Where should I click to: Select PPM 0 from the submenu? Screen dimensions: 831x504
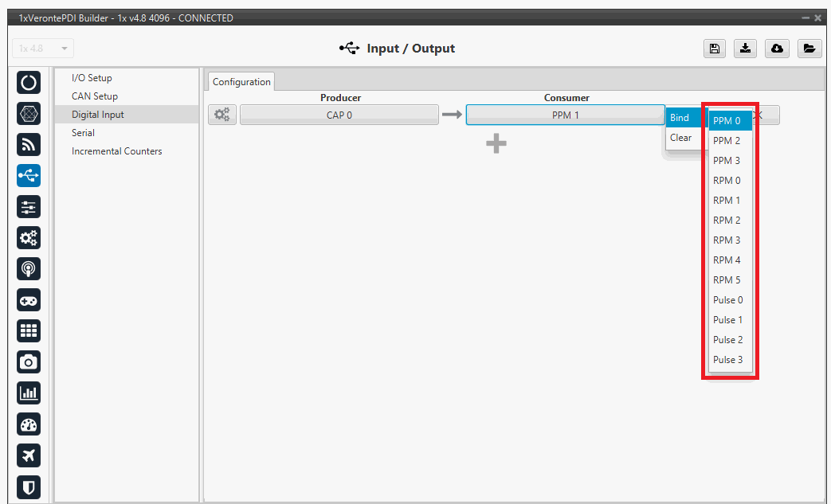(731, 121)
